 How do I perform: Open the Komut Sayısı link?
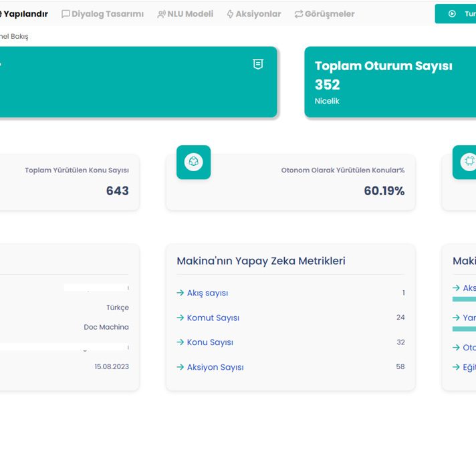tap(213, 318)
